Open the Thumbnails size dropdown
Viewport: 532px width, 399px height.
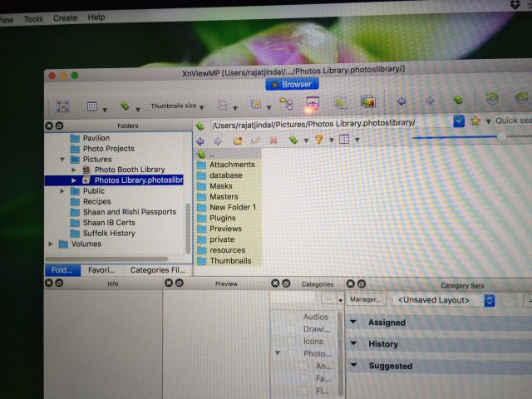177,106
